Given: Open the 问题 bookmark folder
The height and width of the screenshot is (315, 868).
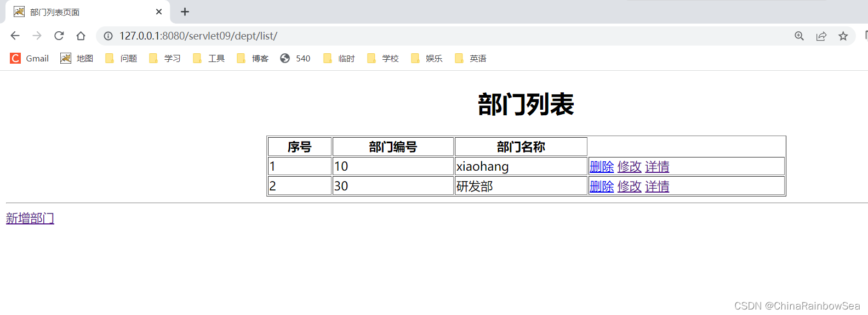Looking at the screenshot, I should (x=121, y=58).
